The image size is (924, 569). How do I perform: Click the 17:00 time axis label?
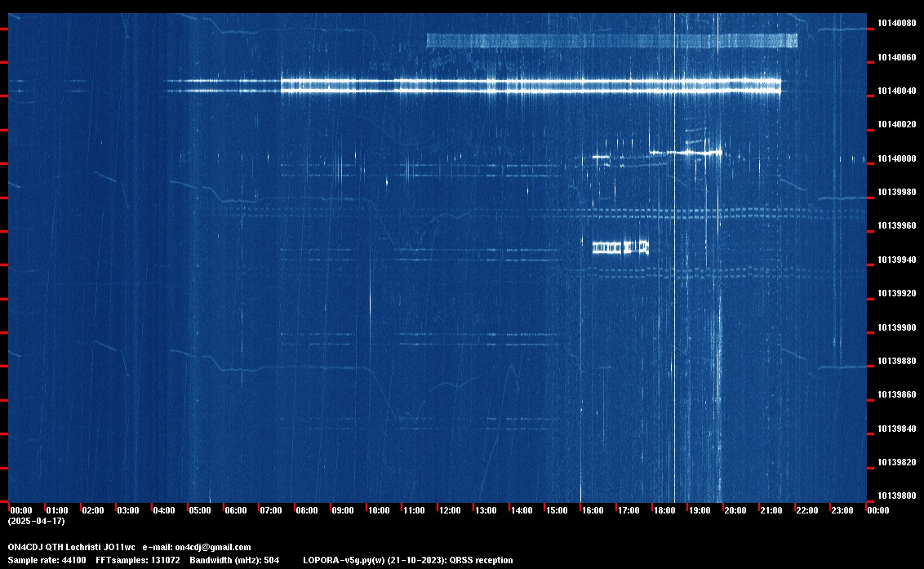click(629, 510)
